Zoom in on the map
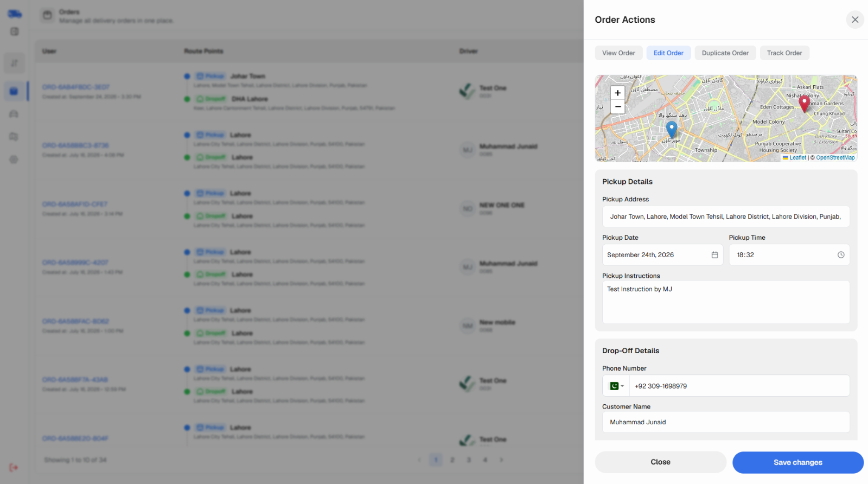868x484 pixels. coord(617,93)
